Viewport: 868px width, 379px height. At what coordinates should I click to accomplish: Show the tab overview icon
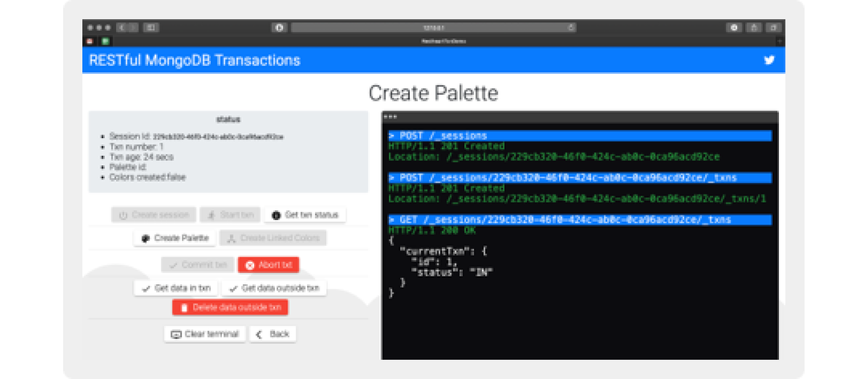pyautogui.click(x=774, y=27)
